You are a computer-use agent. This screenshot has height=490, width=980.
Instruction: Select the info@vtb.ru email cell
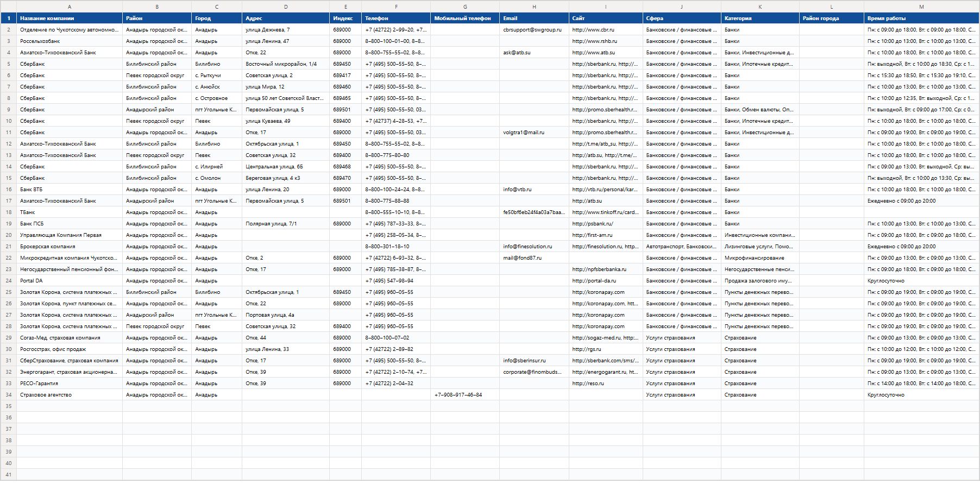[534, 190]
